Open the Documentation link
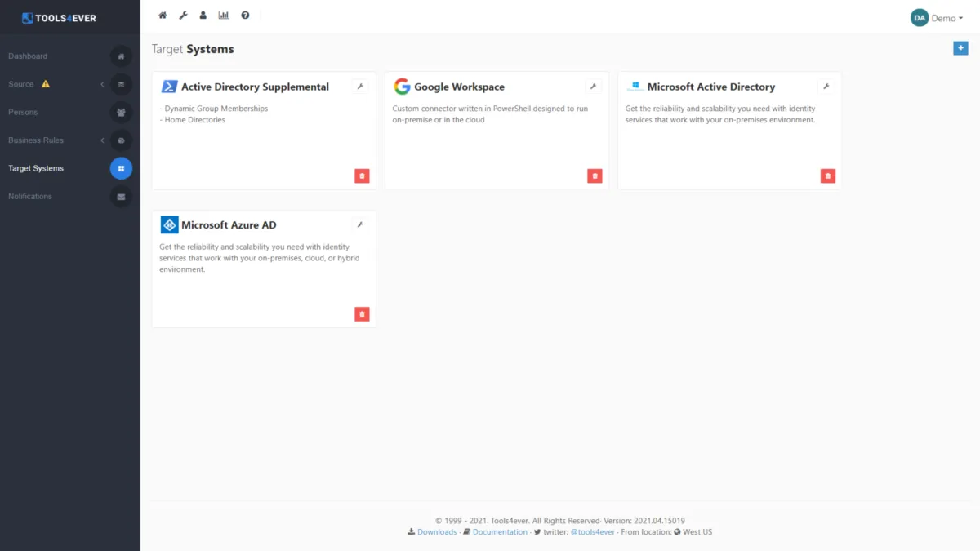The height and width of the screenshot is (551, 980). click(500, 531)
